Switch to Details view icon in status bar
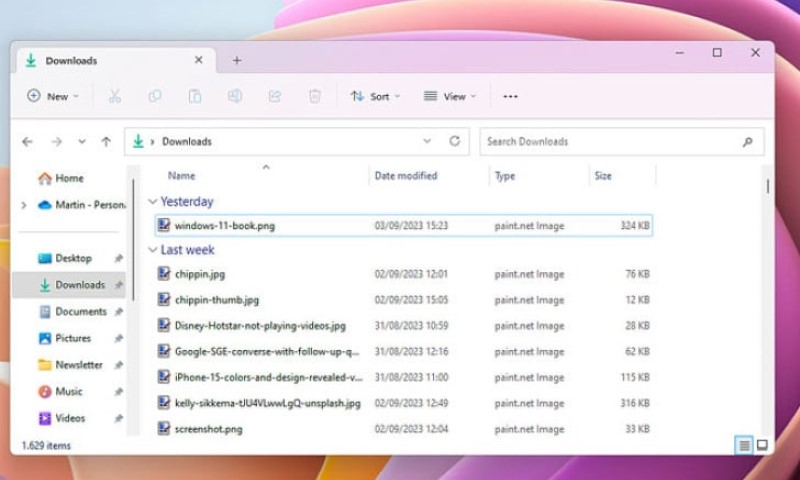Image resolution: width=800 pixels, height=480 pixels. point(744,445)
